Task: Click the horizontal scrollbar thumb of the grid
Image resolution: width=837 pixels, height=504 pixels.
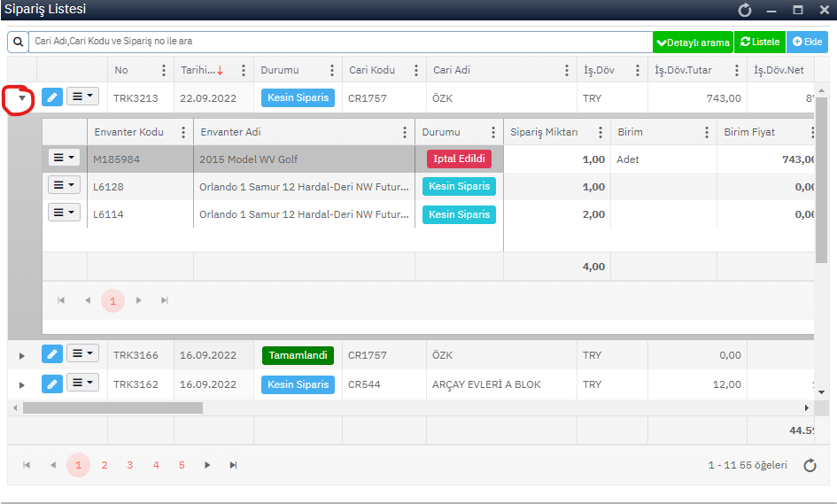Action: [112, 408]
